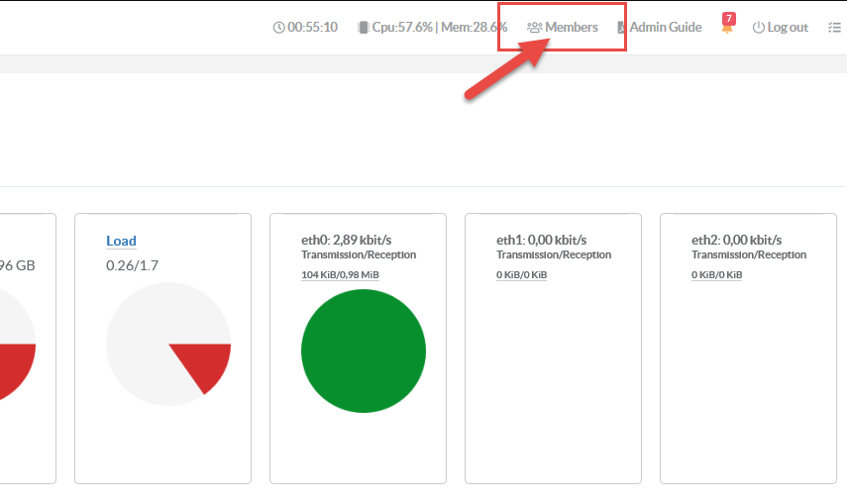Image resolution: width=847 pixels, height=504 pixels.
Task: Click the Cpu:57.6% status text
Action: pos(402,27)
